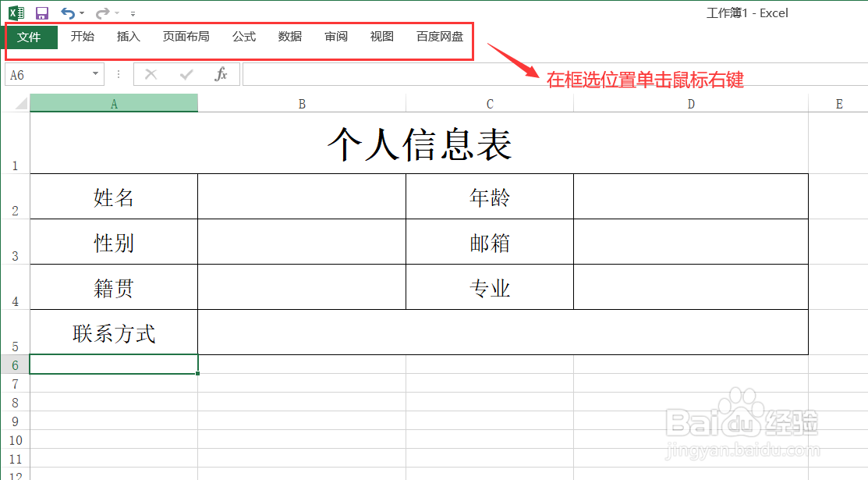The width and height of the screenshot is (868, 480).
Task: Open the undo history dropdown arrow
Action: 82,13
